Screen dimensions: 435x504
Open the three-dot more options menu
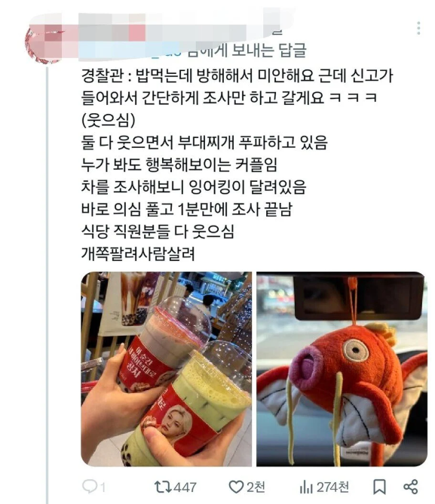[418, 28]
